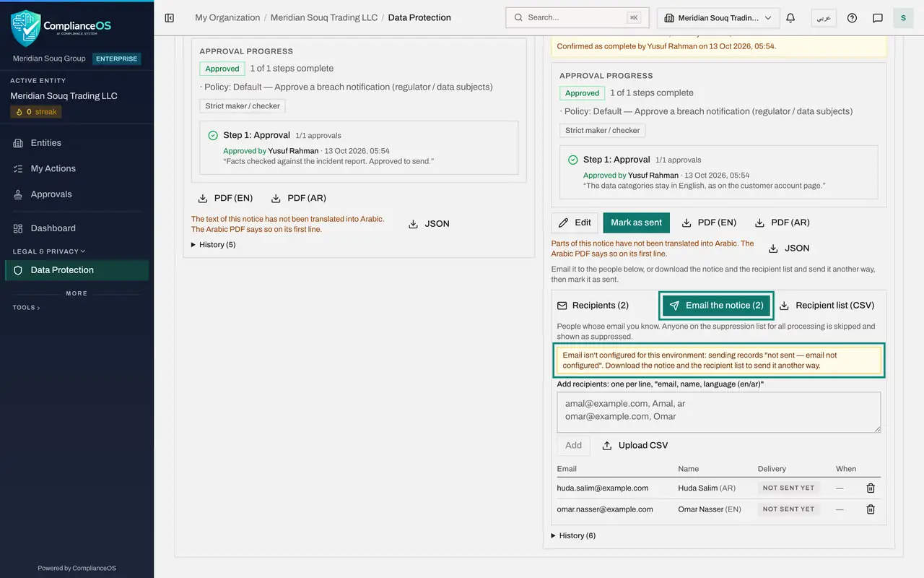Click Mark as sent
The width and height of the screenshot is (924, 578).
tap(637, 223)
